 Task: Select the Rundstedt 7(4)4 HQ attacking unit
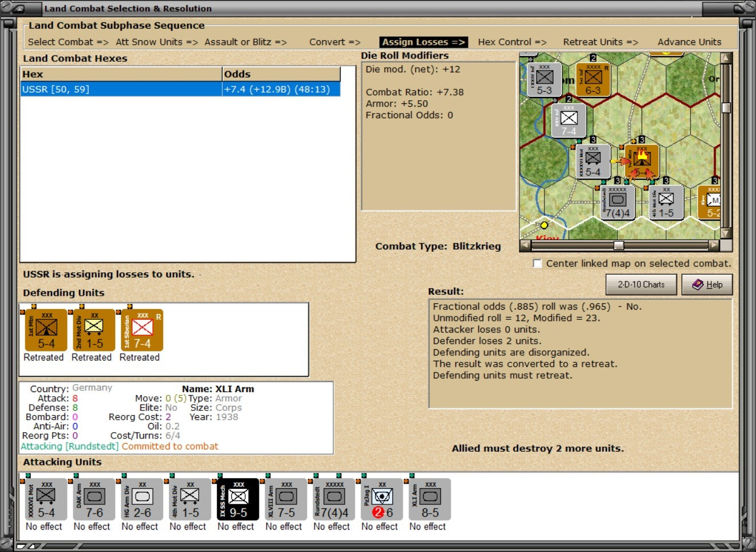coord(334,499)
